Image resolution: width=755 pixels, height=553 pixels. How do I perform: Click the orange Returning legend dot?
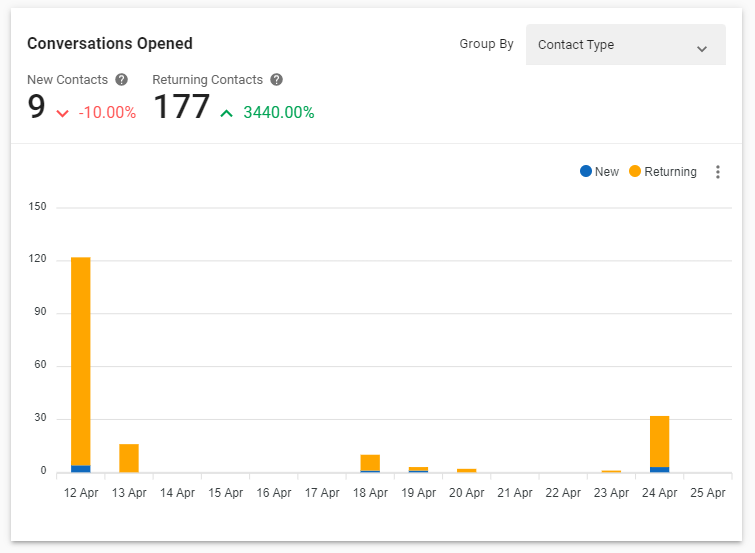coord(635,172)
